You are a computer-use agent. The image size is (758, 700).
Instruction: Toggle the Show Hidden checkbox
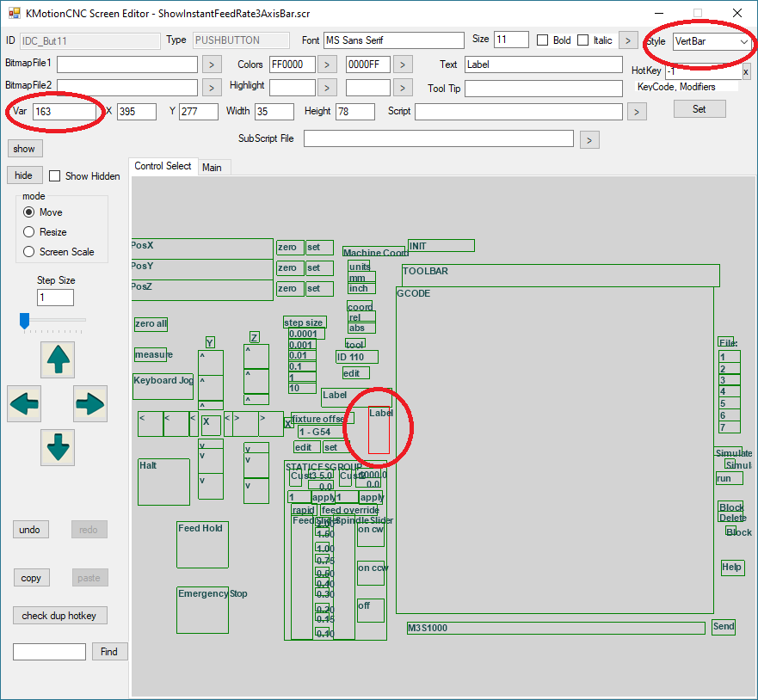pos(55,176)
